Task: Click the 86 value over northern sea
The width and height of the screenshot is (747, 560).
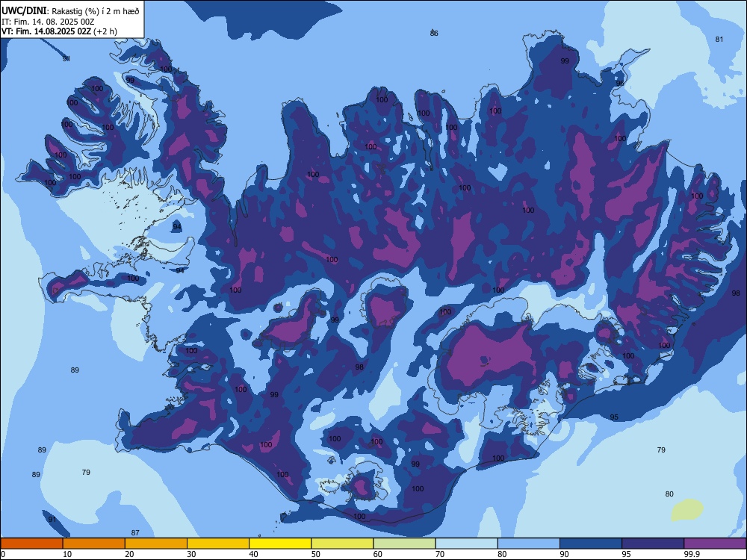Action: (434, 34)
